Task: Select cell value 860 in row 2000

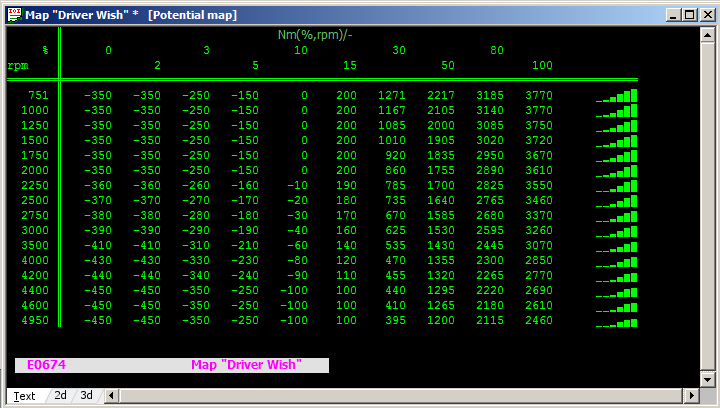Action: (x=395, y=170)
